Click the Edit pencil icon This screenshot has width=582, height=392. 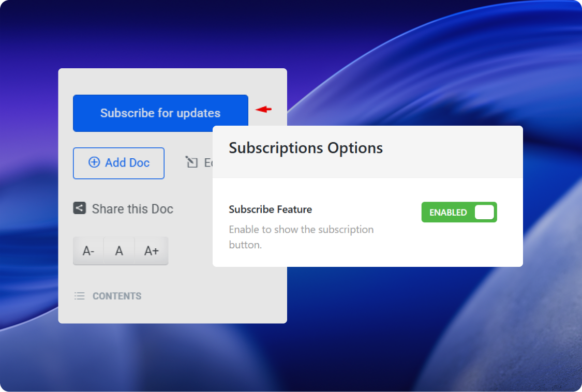(191, 163)
